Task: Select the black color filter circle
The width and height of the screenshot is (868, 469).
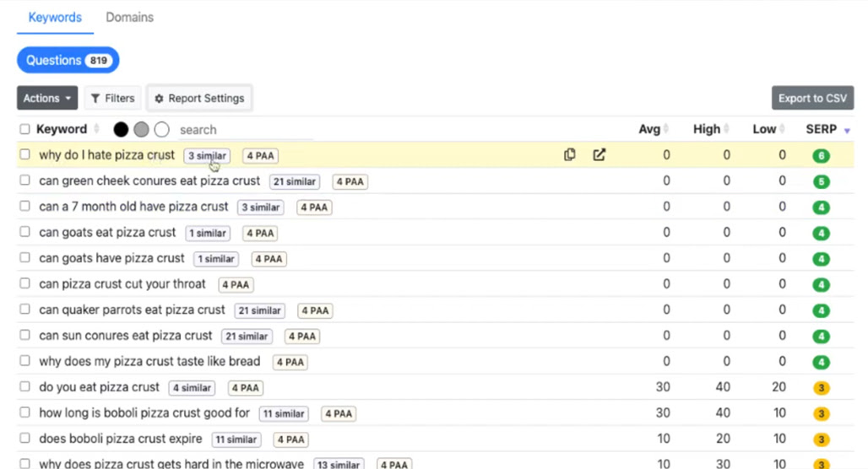Action: pos(121,129)
